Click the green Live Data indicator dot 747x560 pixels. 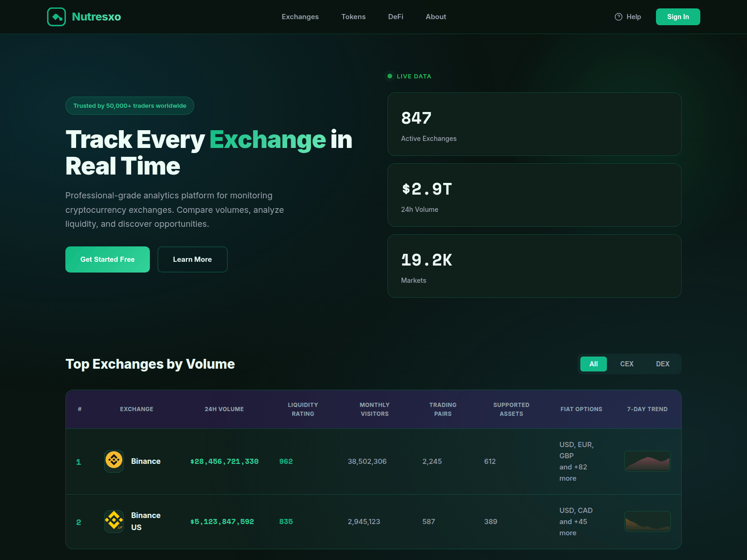[x=390, y=76]
